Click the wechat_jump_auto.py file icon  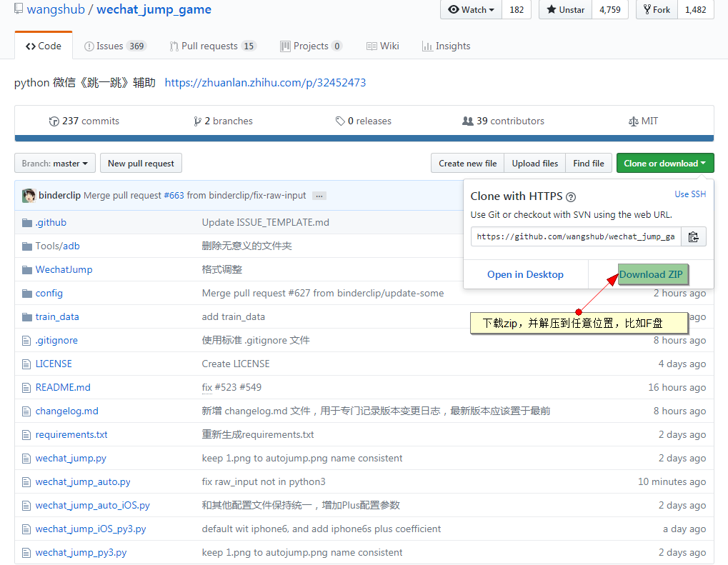pyautogui.click(x=26, y=482)
